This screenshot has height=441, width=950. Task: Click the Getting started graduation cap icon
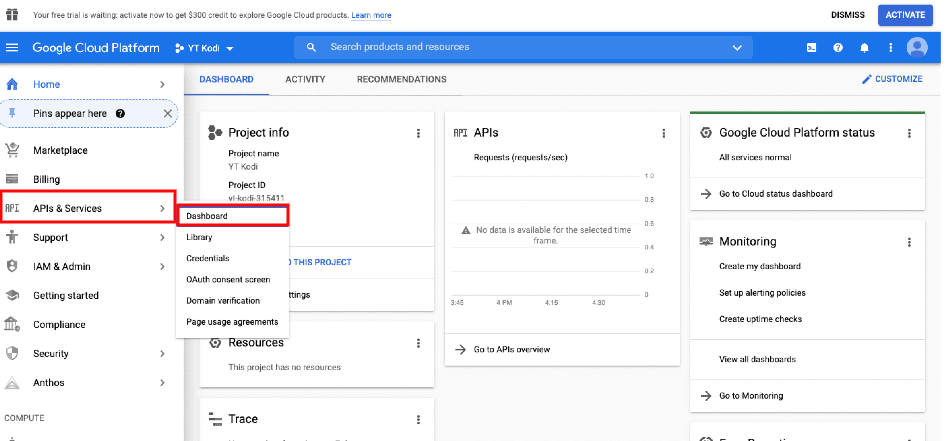point(12,295)
